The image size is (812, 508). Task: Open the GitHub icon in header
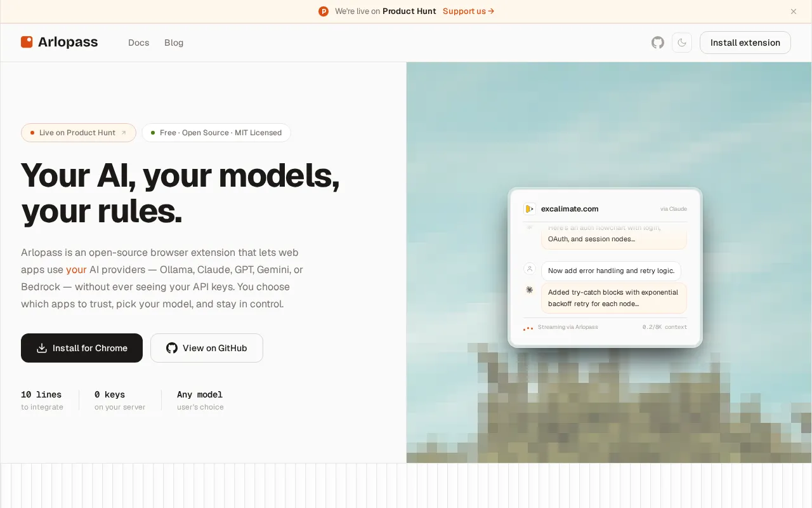click(x=658, y=43)
